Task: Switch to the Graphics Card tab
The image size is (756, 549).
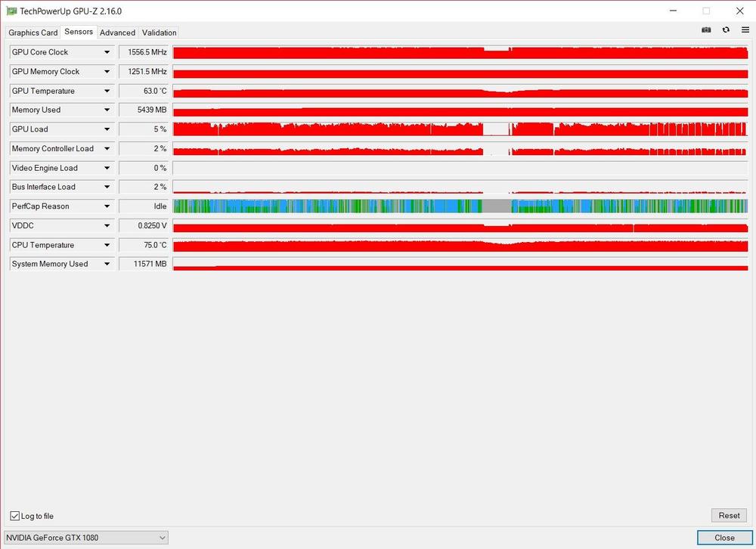Action: coord(33,33)
